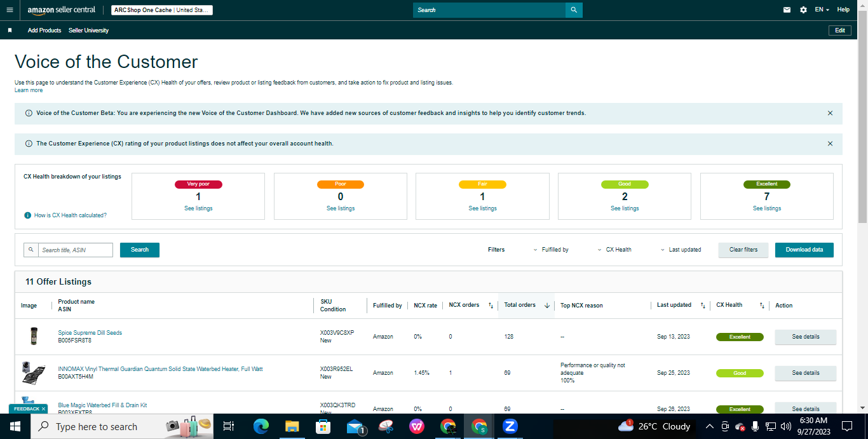Sort by Total orders arrow
Image resolution: width=868 pixels, height=439 pixels.
(x=547, y=306)
